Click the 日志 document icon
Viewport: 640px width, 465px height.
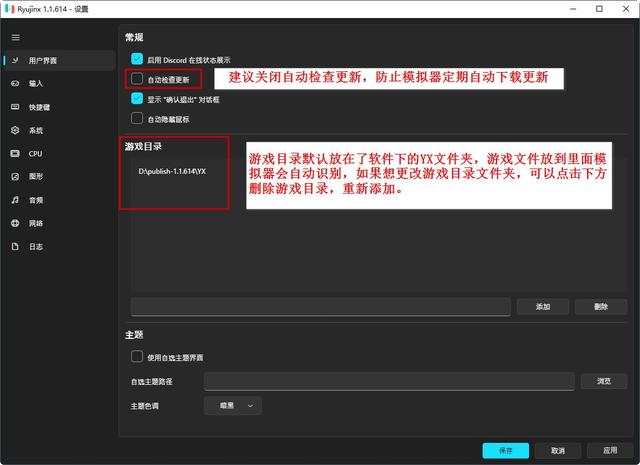pyautogui.click(x=15, y=247)
